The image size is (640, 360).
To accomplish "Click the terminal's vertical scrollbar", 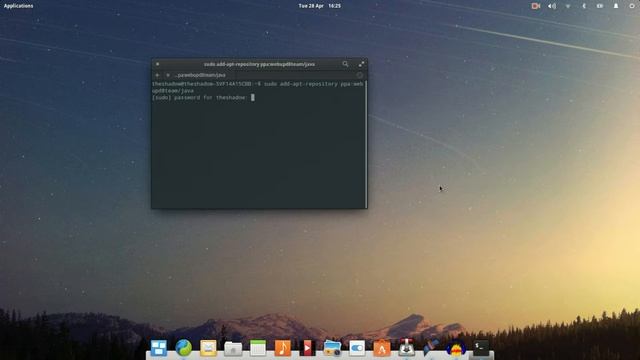I will click(x=366, y=144).
